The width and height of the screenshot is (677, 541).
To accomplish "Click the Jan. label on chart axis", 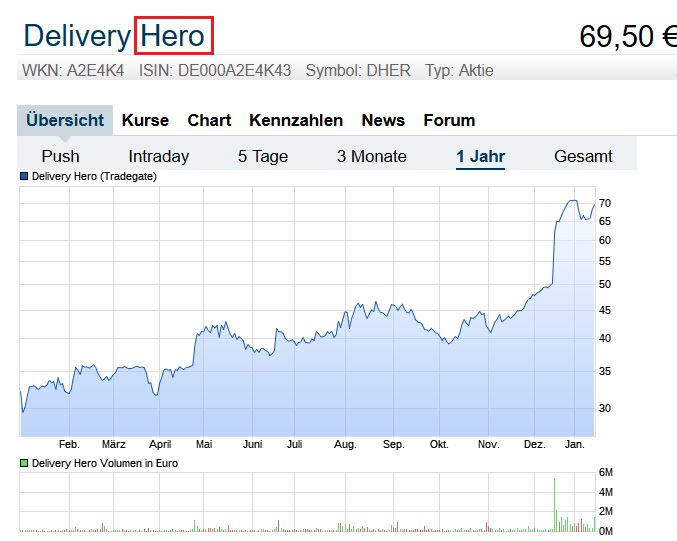I will coord(575,444).
